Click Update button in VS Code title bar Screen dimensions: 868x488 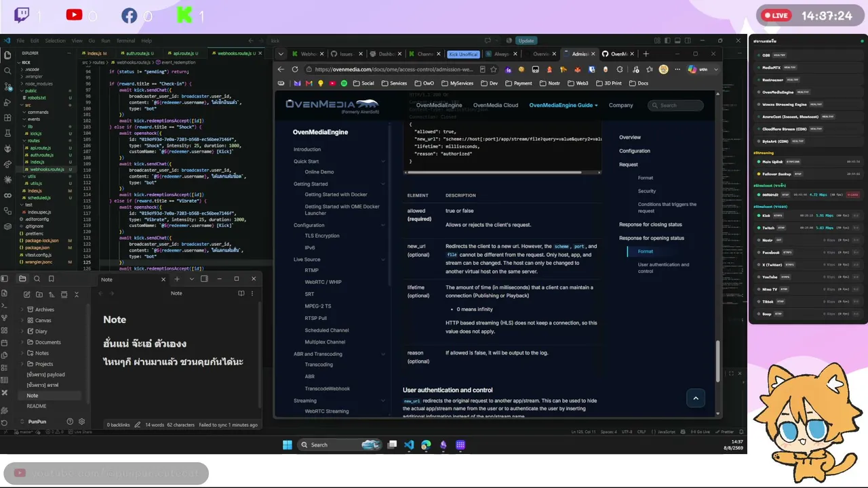click(526, 41)
